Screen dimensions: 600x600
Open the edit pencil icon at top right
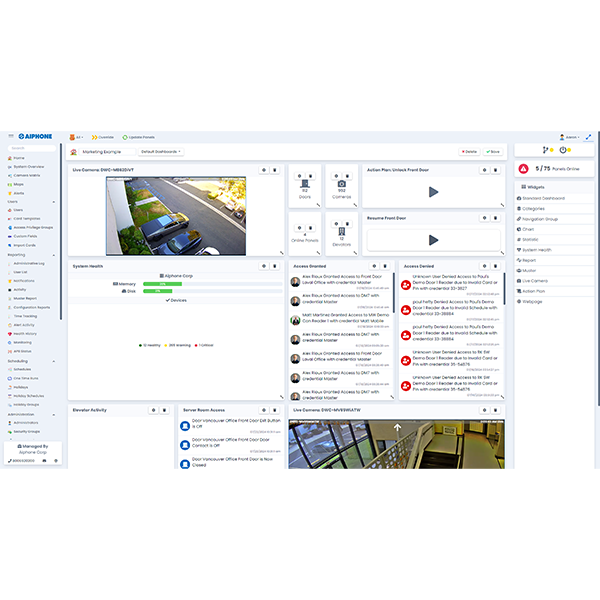click(x=589, y=137)
